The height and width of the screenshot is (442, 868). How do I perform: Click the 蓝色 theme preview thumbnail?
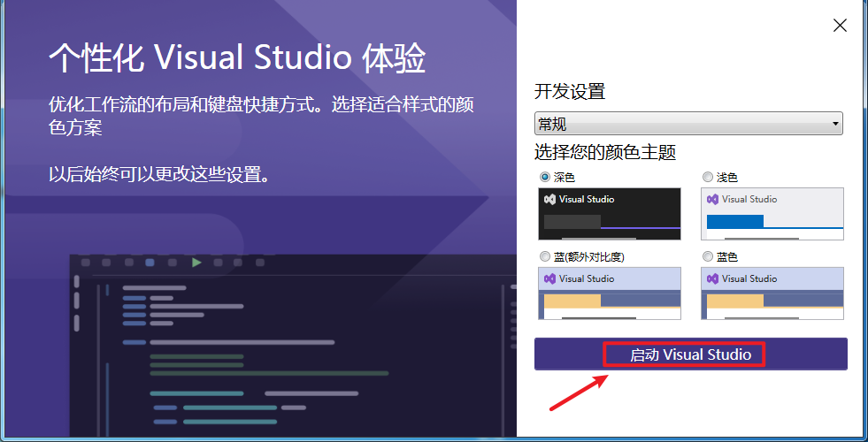click(x=772, y=293)
